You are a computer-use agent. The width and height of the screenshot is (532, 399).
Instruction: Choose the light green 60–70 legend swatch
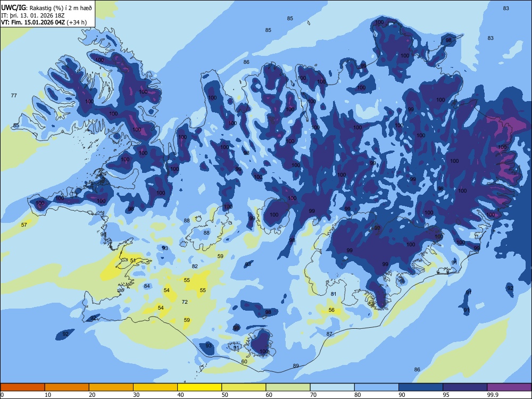tap(288, 387)
